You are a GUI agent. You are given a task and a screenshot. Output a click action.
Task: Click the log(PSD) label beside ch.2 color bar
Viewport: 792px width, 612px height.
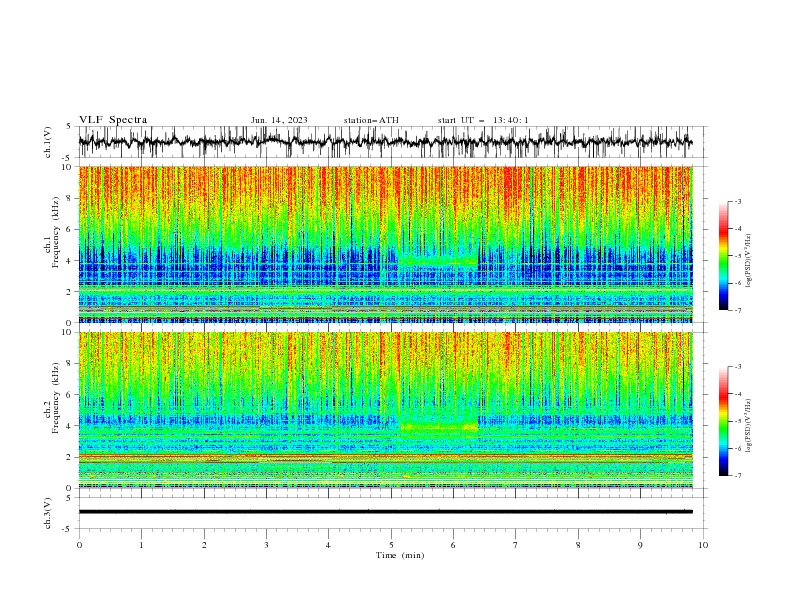pos(749,425)
